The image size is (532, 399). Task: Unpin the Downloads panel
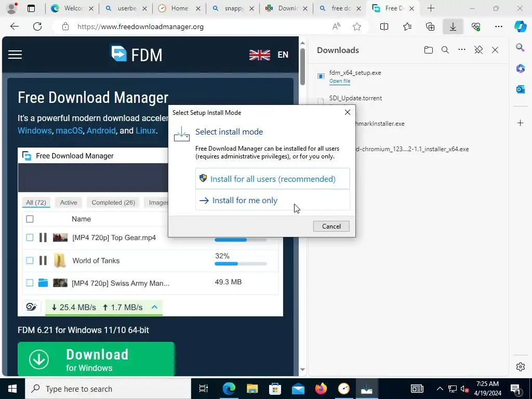tap(478, 50)
